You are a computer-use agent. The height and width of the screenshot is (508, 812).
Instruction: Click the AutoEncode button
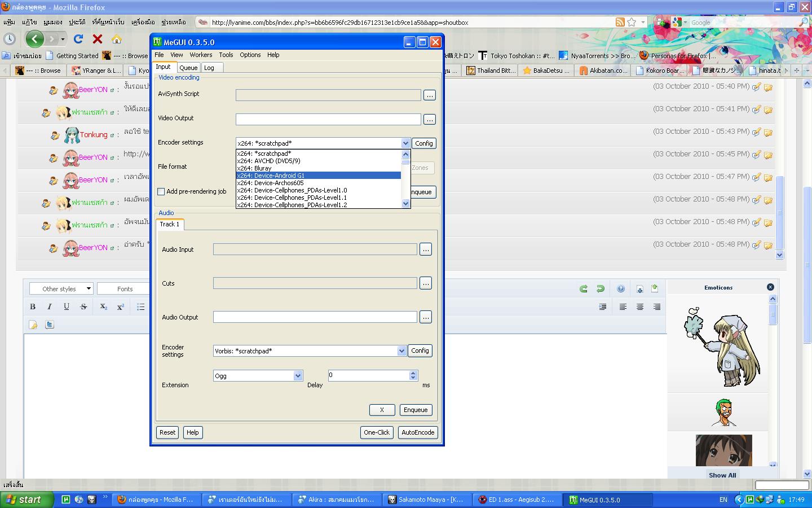click(x=418, y=432)
